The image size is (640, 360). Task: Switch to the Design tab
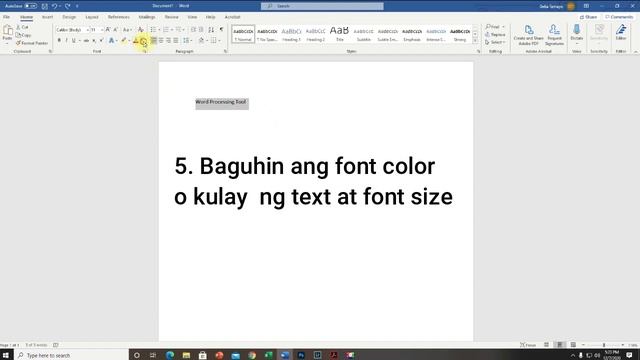(x=69, y=17)
